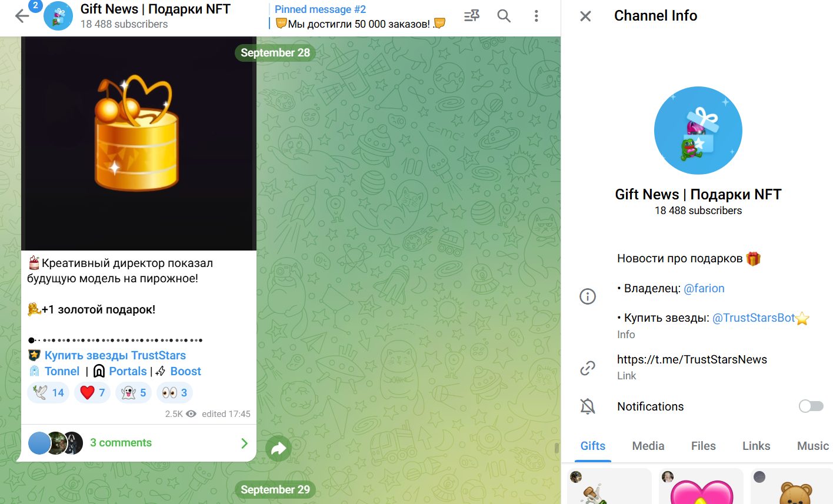Open the @farion owner mention

[704, 288]
